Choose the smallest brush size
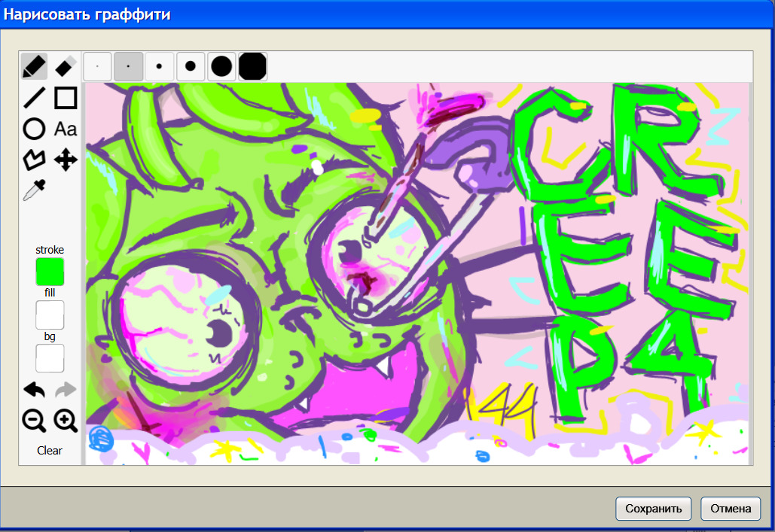The image size is (775, 532). [97, 66]
